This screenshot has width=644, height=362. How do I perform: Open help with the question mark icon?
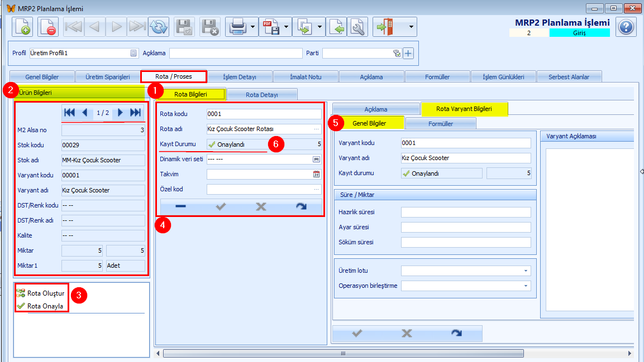coord(627,27)
